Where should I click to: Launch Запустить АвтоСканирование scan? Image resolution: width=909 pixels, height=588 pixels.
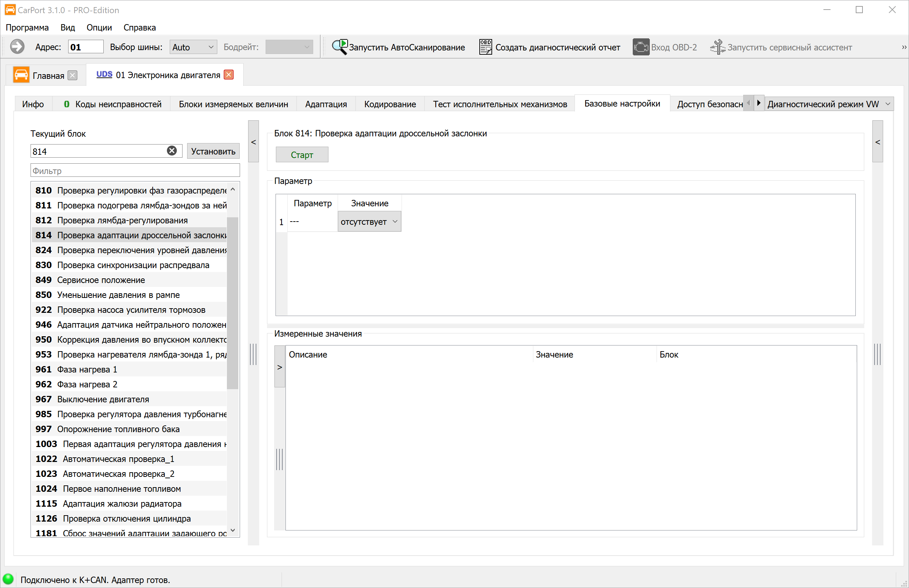coord(398,47)
